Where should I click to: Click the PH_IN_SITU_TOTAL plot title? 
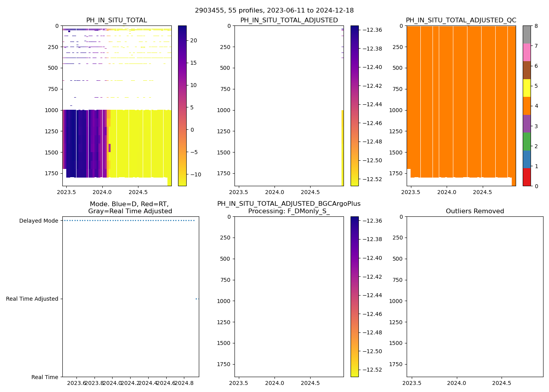[116, 20]
